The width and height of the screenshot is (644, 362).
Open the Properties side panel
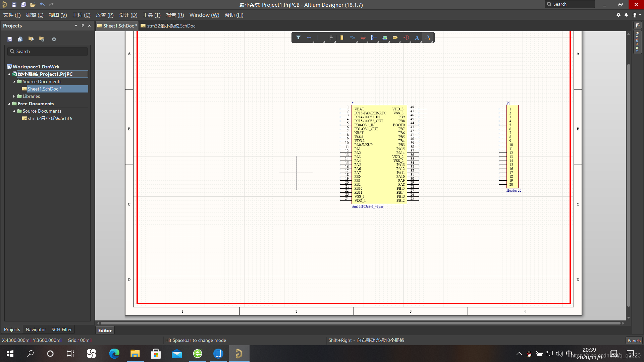pos(637,42)
